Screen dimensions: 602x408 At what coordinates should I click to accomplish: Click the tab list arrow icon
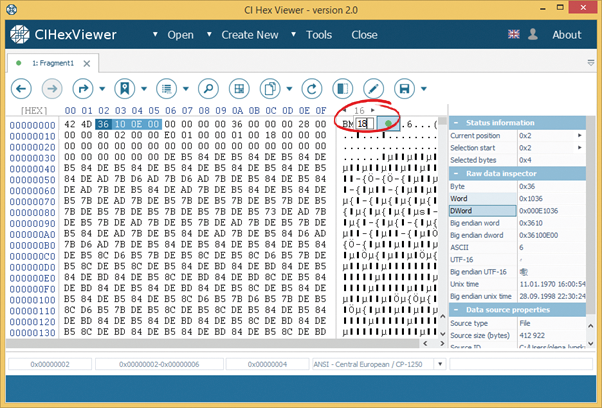(x=591, y=63)
